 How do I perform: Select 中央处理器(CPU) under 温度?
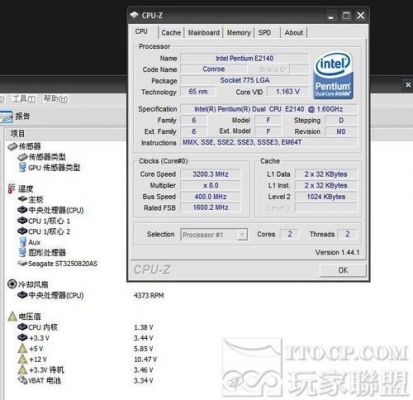[56, 210]
